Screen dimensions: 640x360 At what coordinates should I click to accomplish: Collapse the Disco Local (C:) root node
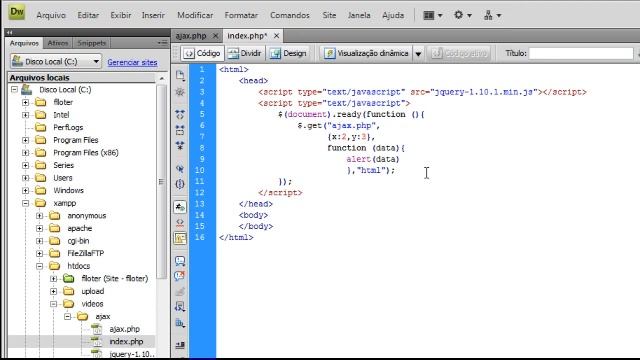coord(14,89)
